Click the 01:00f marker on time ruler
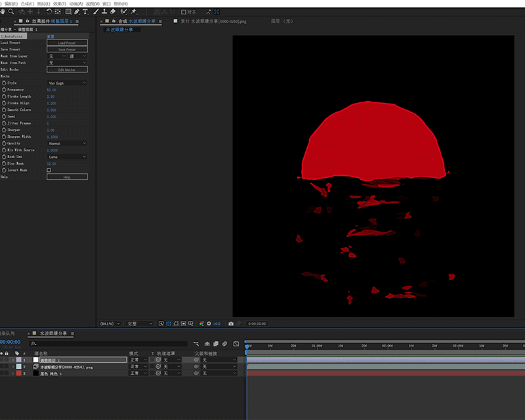The height and width of the screenshot is (420, 525). [317, 346]
